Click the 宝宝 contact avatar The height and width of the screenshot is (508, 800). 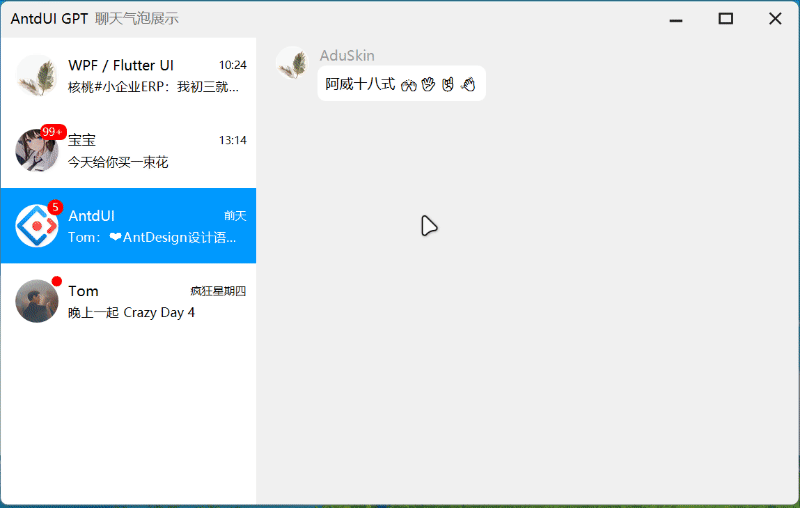[x=37, y=150]
